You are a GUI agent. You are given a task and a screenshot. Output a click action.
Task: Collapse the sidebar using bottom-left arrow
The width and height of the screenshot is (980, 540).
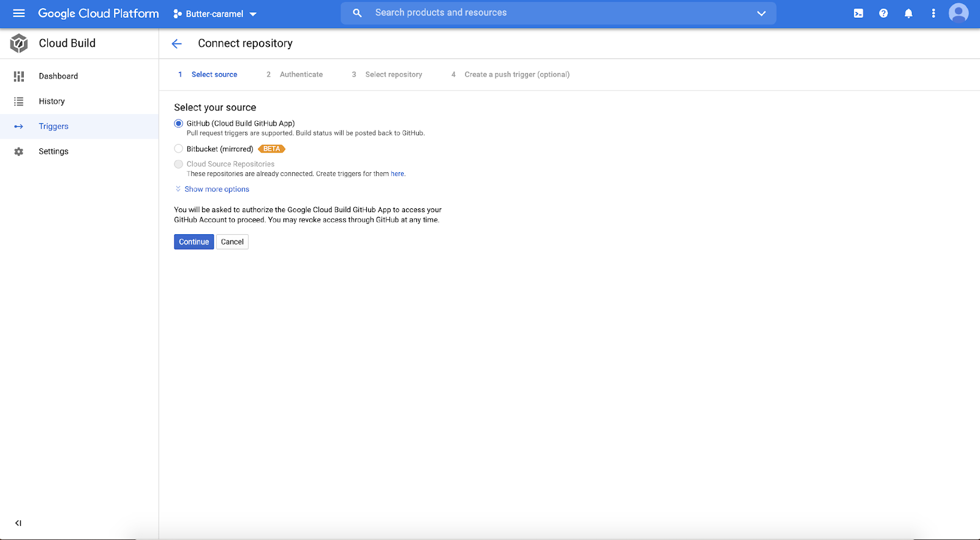(18, 523)
